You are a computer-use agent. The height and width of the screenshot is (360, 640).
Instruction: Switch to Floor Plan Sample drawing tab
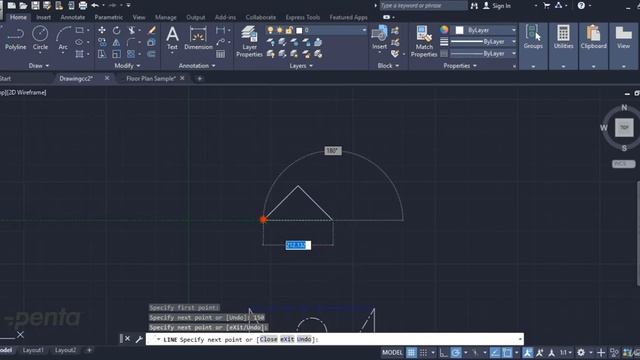pyautogui.click(x=151, y=78)
